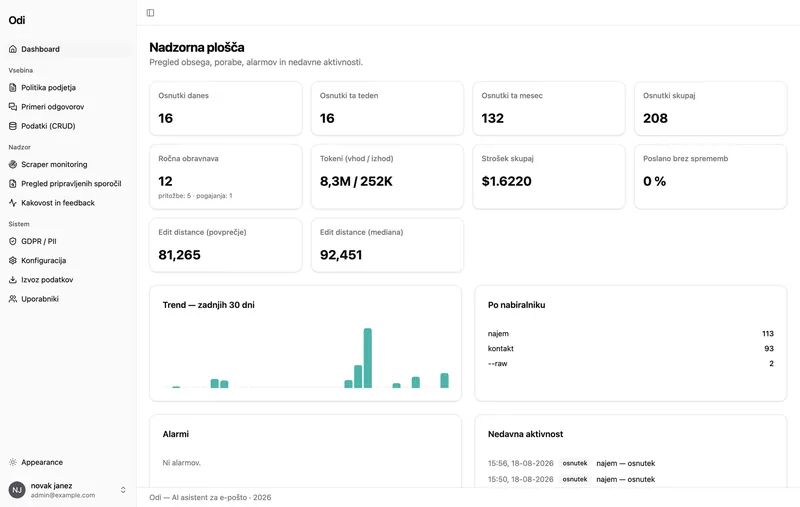
Task: Click the Odi logo text
Action: [17, 20]
